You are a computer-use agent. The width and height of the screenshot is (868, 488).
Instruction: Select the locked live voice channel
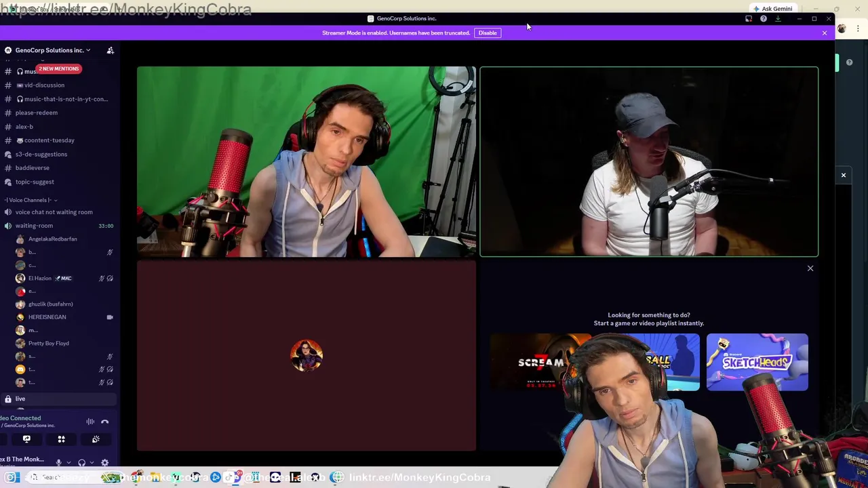(60, 399)
